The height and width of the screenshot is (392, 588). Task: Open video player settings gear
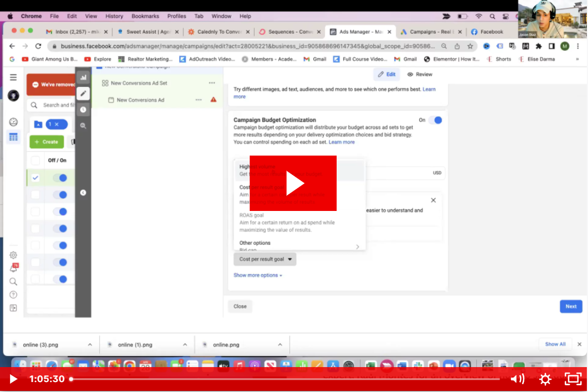545,379
